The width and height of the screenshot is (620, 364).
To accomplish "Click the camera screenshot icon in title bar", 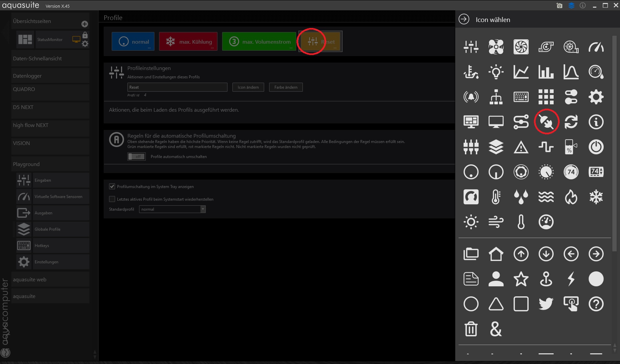I will tap(559, 6).
